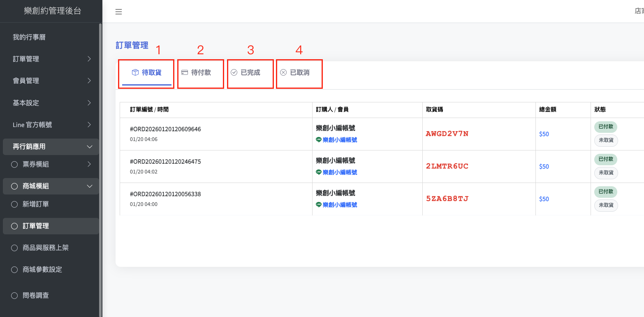Screen dimensions: 644x317
Task: Click the box icon on 待取貨 tab
Action: [x=135, y=73]
